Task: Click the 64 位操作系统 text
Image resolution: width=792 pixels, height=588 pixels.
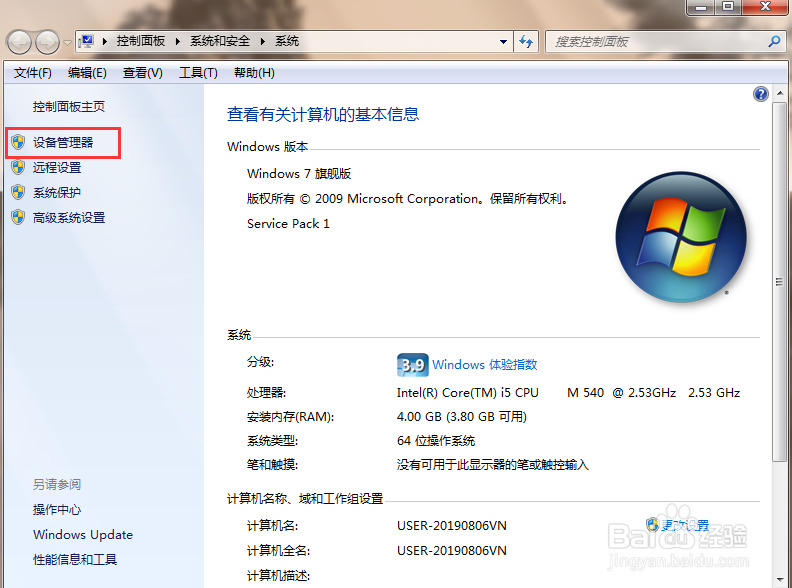Action: click(x=436, y=441)
